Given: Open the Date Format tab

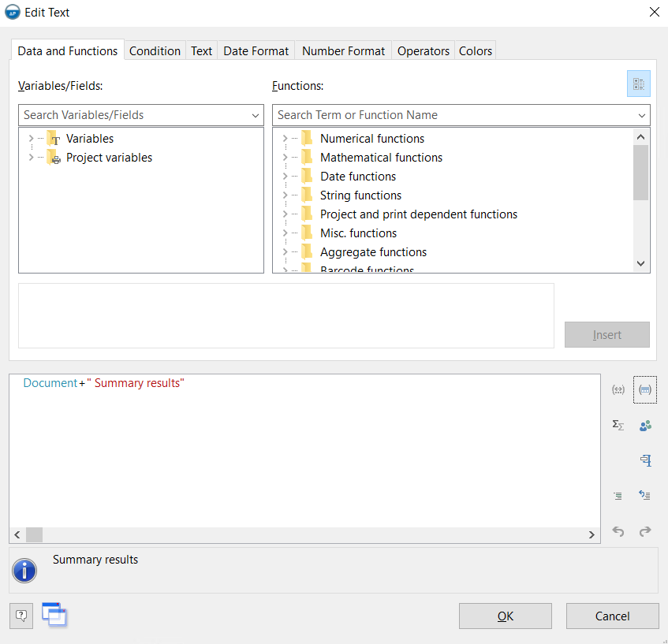Looking at the screenshot, I should 256,50.
